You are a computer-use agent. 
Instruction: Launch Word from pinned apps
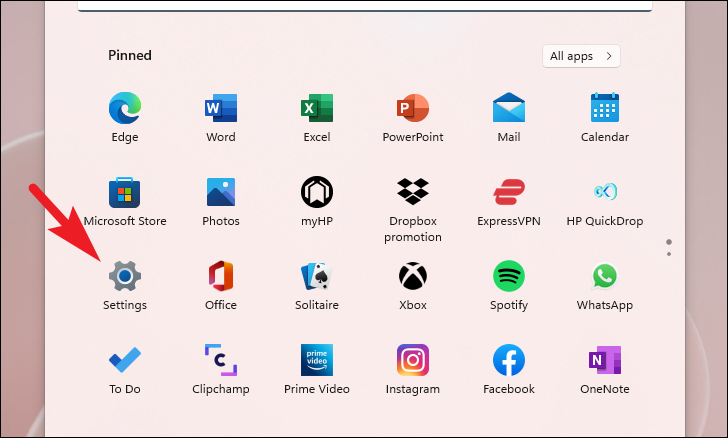221,108
